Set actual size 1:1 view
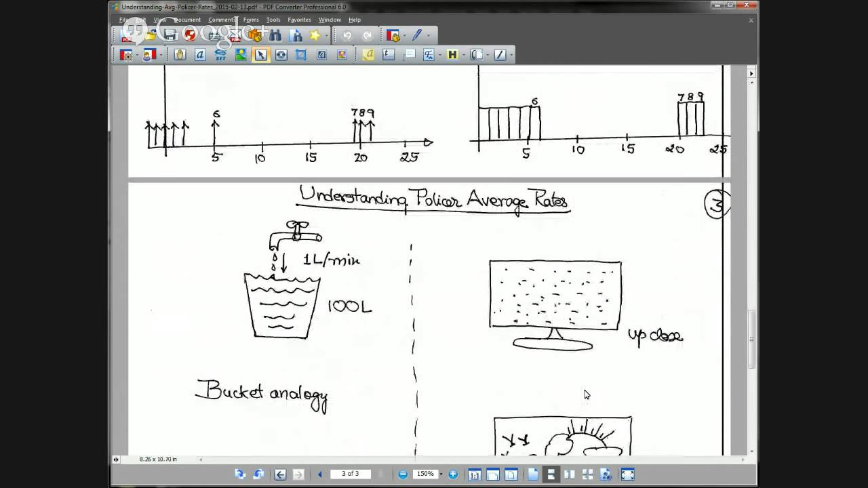 [475, 474]
